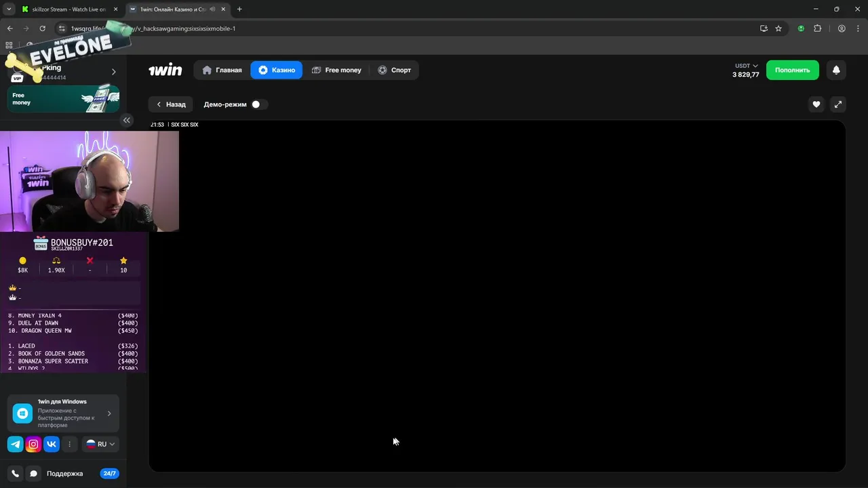
Task: Open the RU language selector
Action: [x=101, y=445]
